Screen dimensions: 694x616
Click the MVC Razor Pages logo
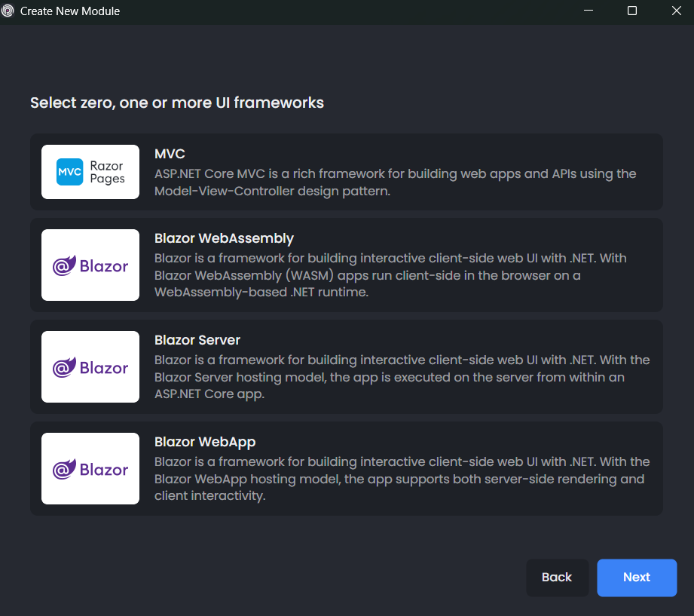90,172
